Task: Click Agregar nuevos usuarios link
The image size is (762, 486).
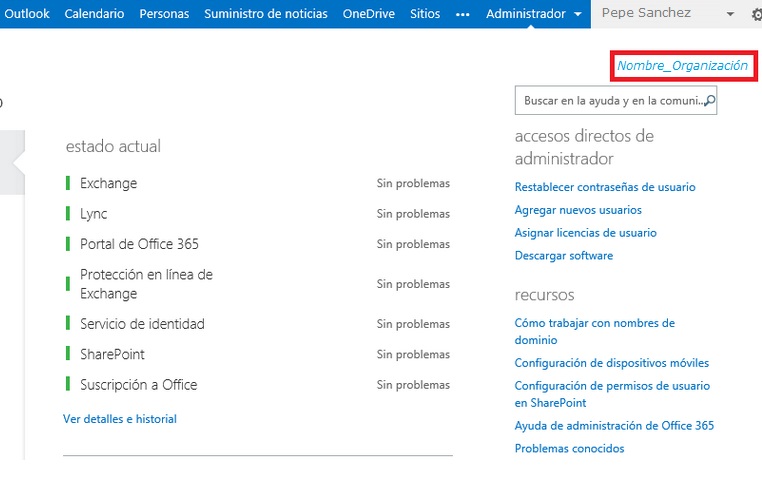Action: pos(578,210)
